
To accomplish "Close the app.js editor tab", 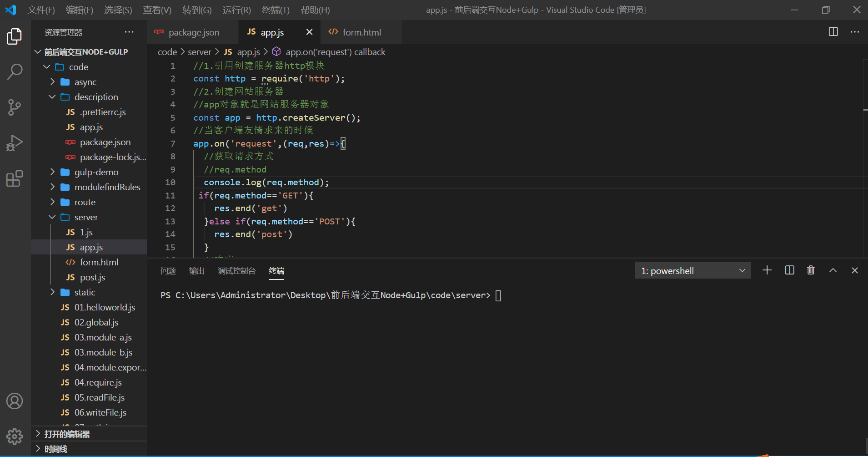I will point(309,32).
